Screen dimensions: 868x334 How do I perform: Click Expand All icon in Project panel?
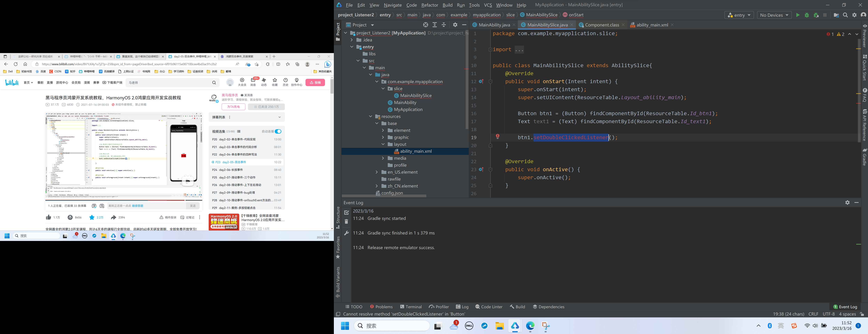coord(435,25)
